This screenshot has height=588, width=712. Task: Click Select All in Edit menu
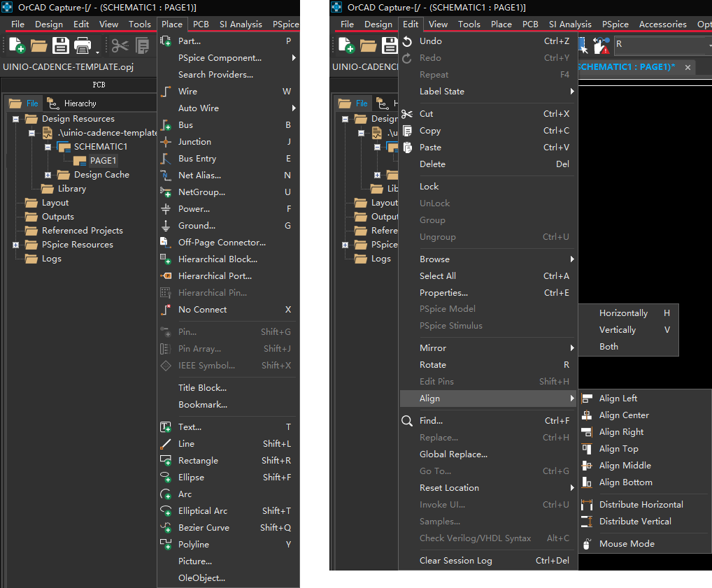pos(438,276)
